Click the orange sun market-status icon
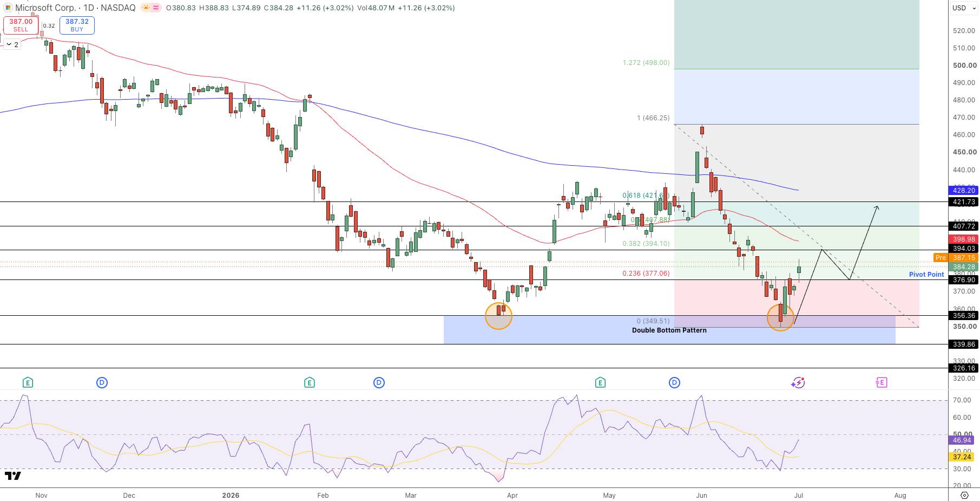 (x=146, y=8)
